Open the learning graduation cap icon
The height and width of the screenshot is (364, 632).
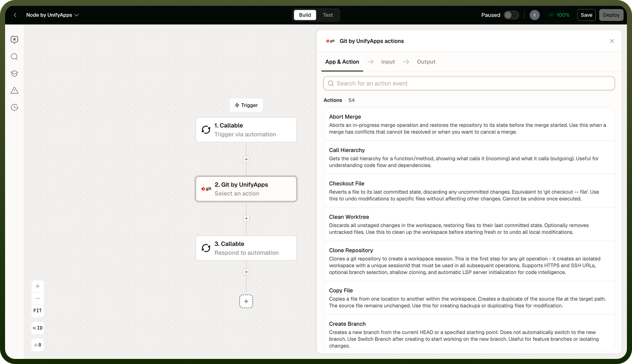tap(14, 74)
